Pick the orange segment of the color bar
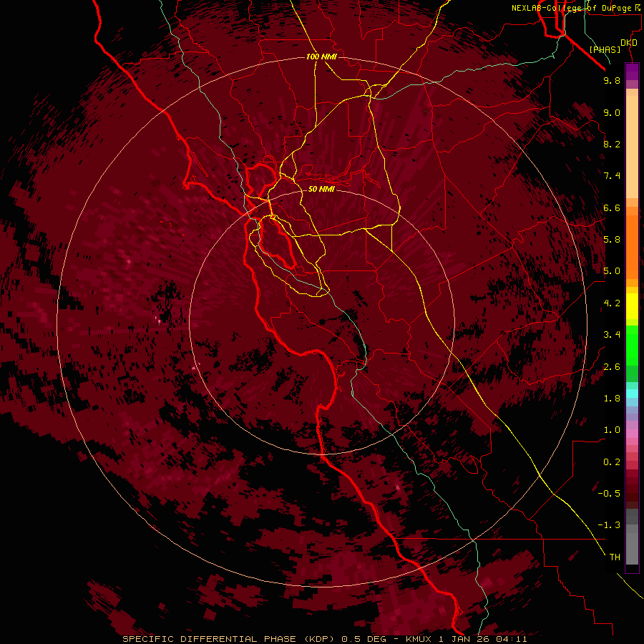The image size is (644, 644). point(632,247)
